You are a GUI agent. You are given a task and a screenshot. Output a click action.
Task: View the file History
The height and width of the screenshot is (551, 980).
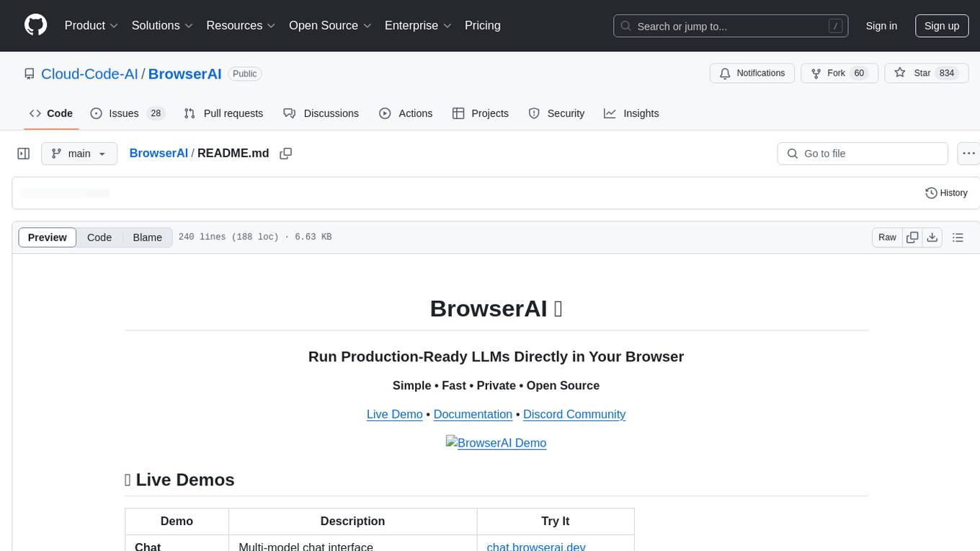(x=946, y=193)
